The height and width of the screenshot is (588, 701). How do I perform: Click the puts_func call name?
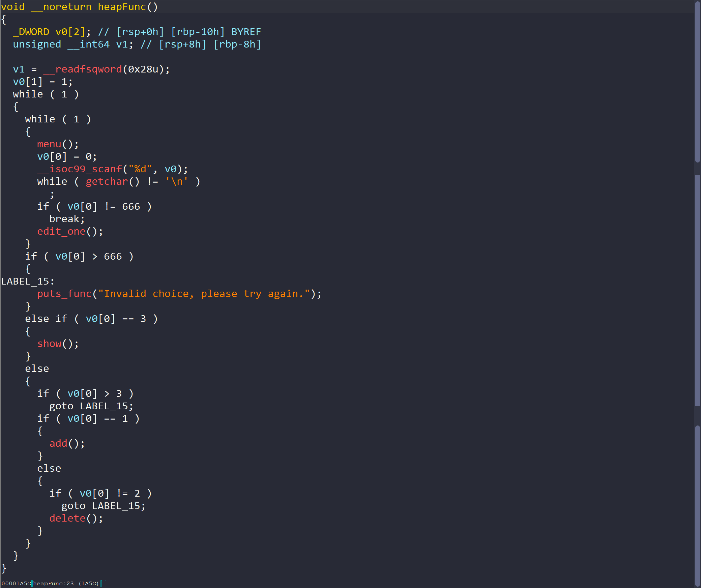64,294
